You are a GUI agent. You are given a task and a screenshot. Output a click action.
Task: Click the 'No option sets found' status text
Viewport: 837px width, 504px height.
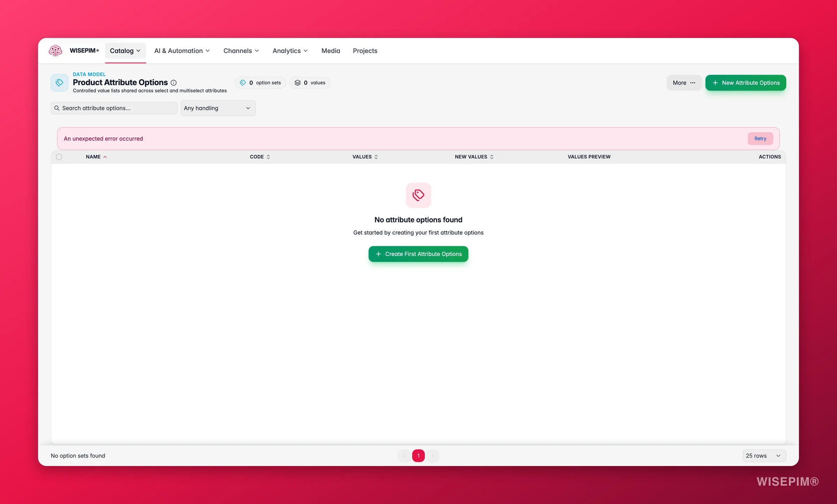78,456
